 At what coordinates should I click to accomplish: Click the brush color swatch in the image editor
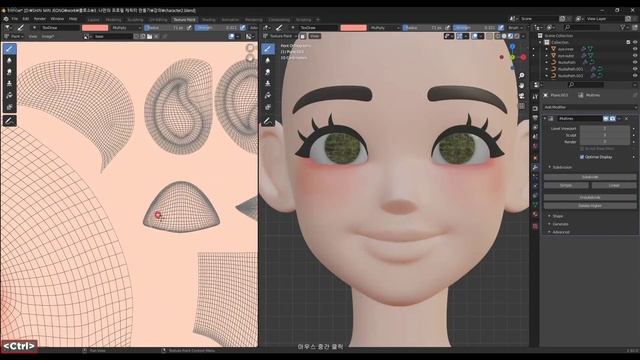tap(95, 28)
